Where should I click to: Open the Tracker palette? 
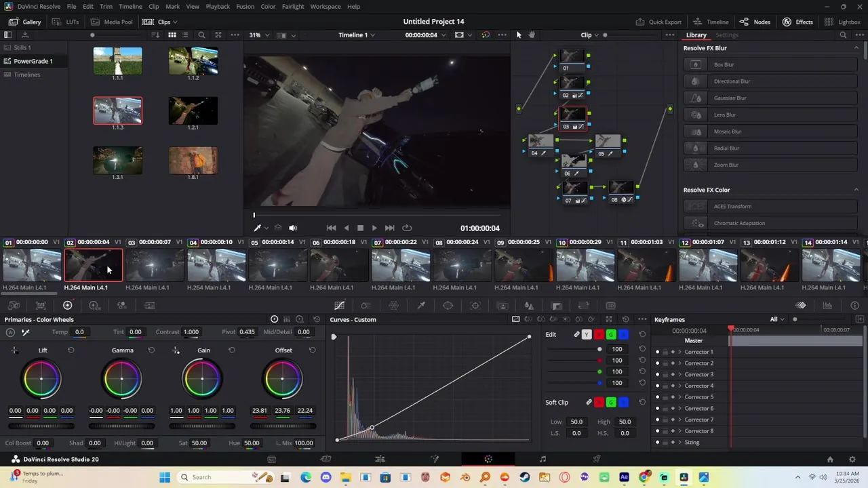(475, 306)
